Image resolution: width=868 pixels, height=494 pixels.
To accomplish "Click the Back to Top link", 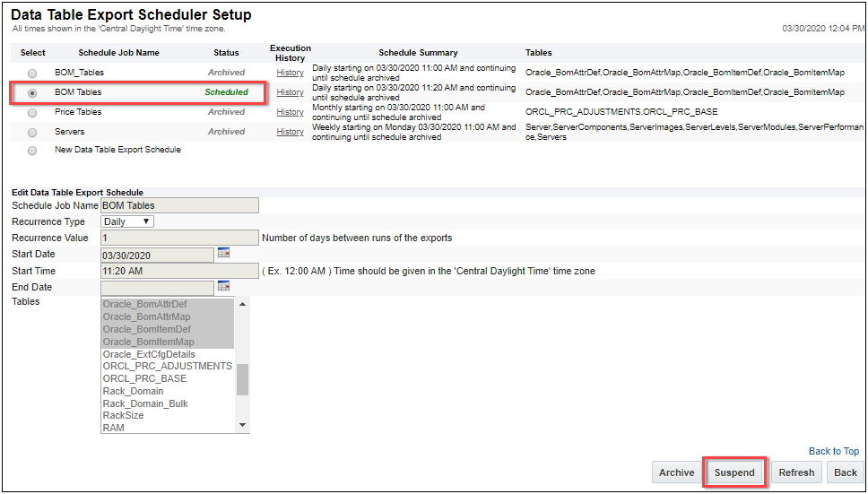I will (x=833, y=451).
